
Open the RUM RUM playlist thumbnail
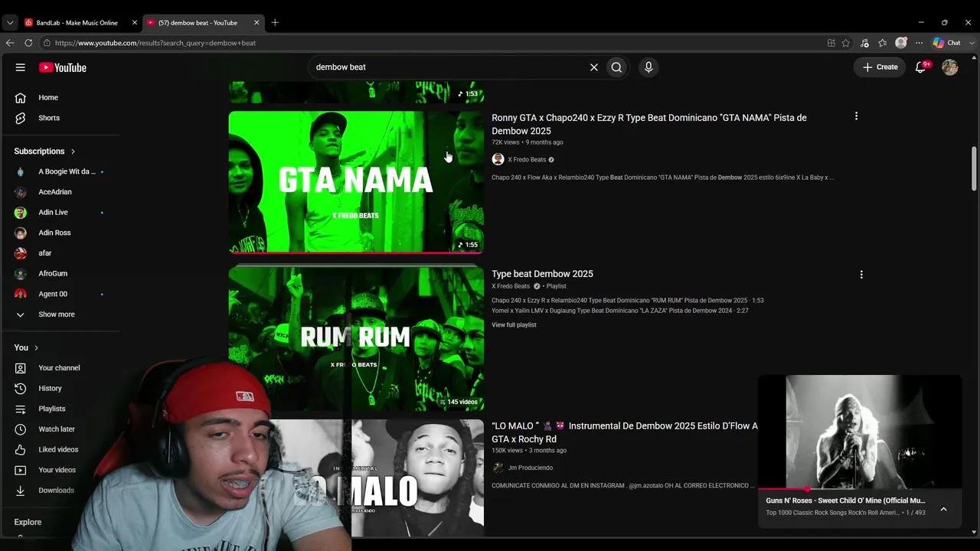tap(356, 339)
